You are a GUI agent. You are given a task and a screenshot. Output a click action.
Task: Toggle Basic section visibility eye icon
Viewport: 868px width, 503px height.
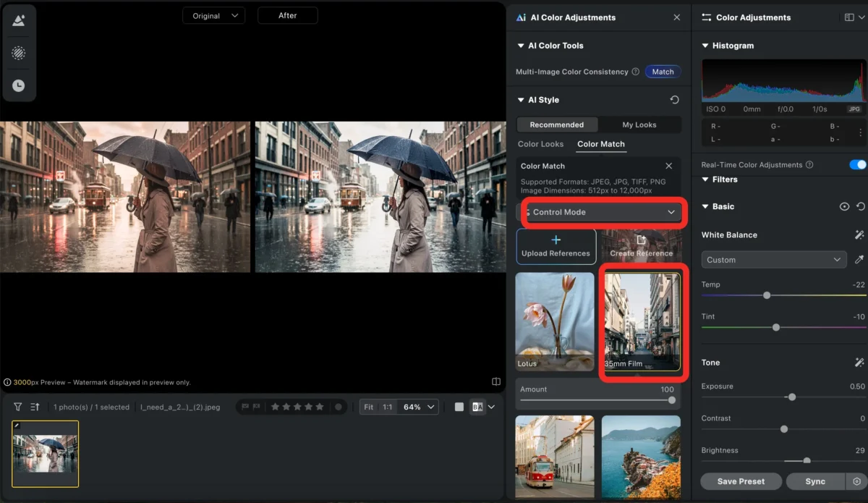click(844, 207)
